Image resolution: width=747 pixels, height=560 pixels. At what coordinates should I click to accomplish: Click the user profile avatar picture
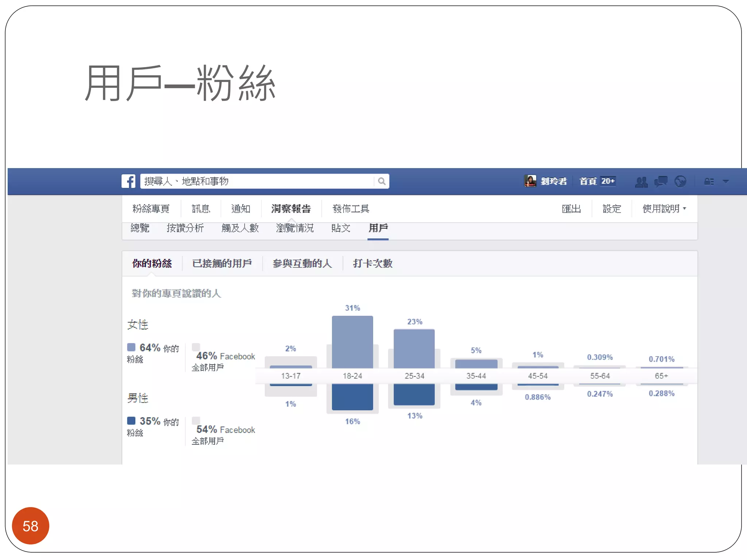[x=530, y=181]
